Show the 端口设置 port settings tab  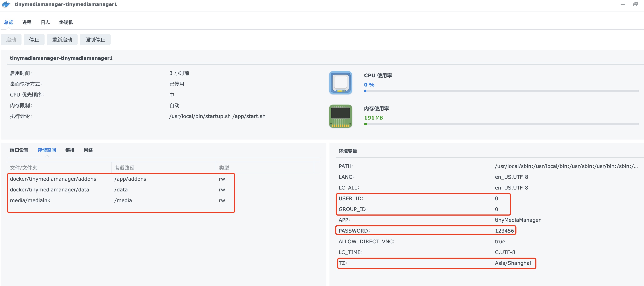19,150
